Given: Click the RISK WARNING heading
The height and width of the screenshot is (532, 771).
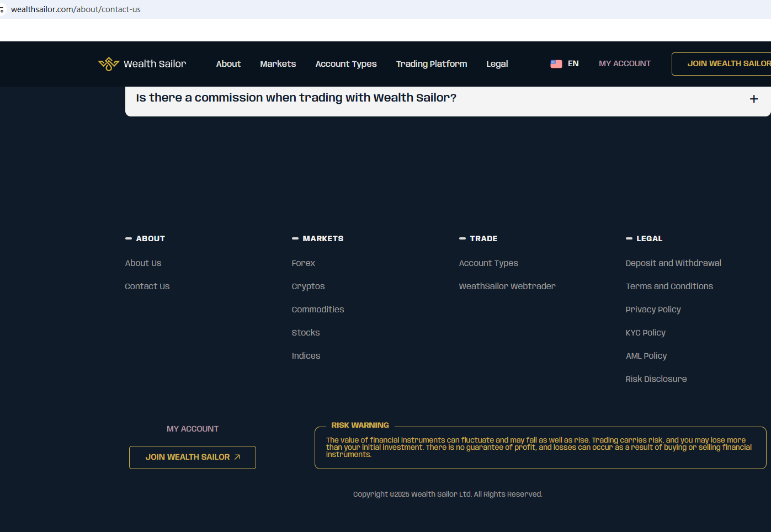Looking at the screenshot, I should [x=360, y=425].
